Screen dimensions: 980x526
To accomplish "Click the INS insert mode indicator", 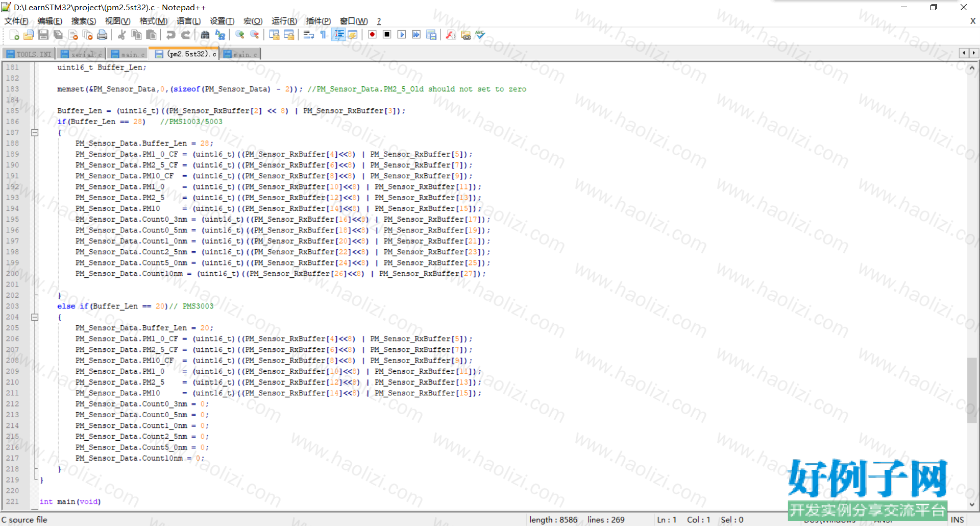I will click(958, 519).
